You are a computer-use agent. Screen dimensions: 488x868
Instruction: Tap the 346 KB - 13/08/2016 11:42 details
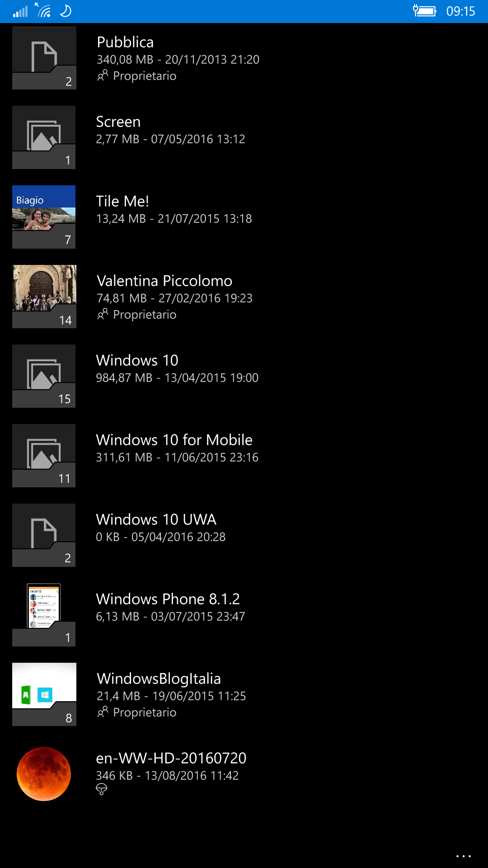[x=167, y=776]
